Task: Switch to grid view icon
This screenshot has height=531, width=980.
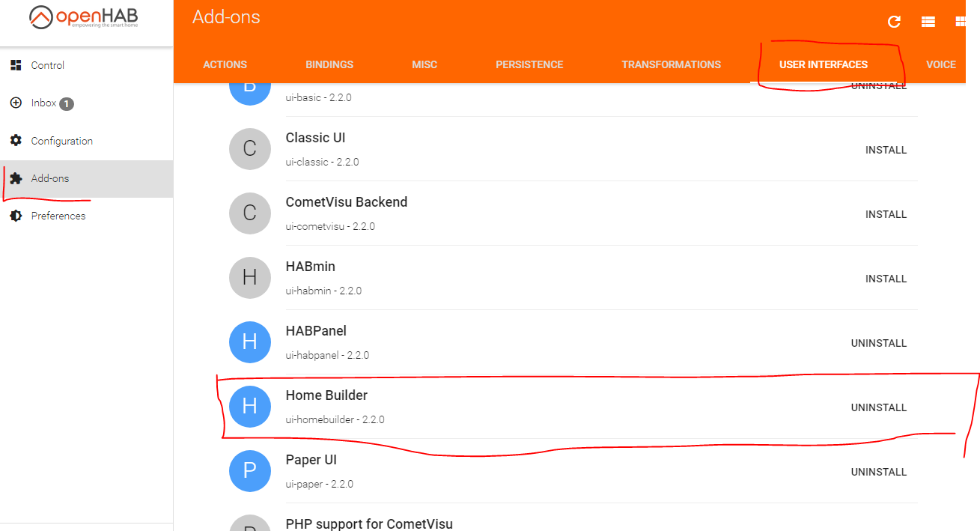Action: pos(961,22)
